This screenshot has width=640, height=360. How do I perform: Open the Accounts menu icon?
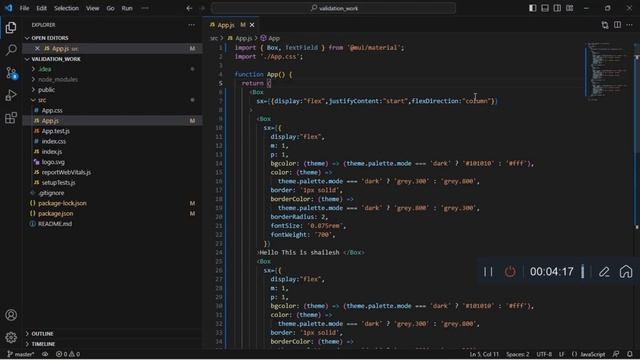click(x=11, y=315)
